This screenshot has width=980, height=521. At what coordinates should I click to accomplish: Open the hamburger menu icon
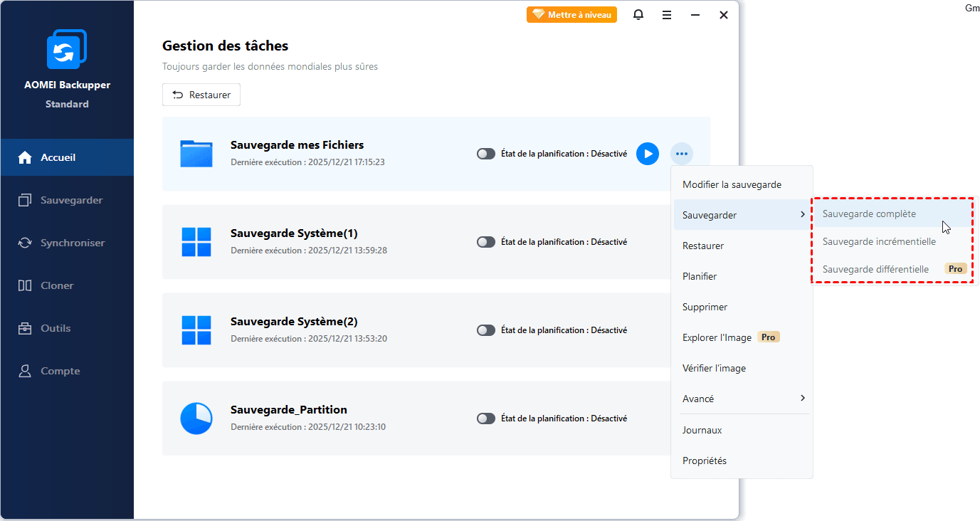pos(667,15)
